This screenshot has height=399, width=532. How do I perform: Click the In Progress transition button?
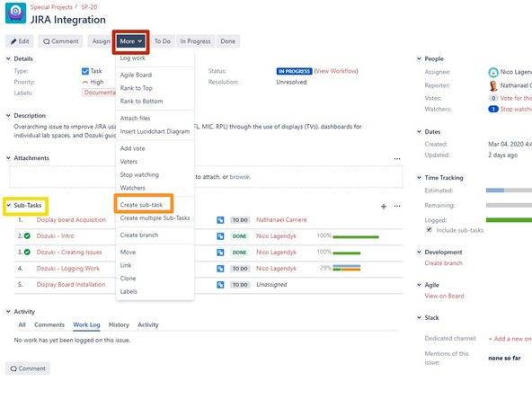[195, 41]
